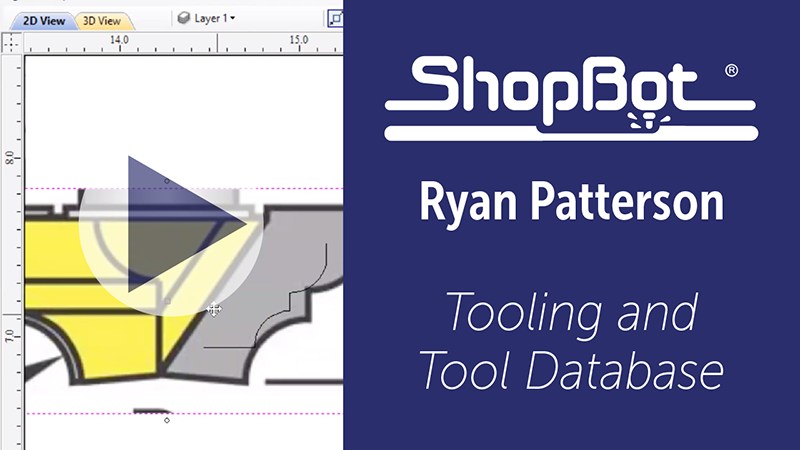800x450 pixels.
Task: Click the Tooling and Tool Database text
Action: [571, 341]
